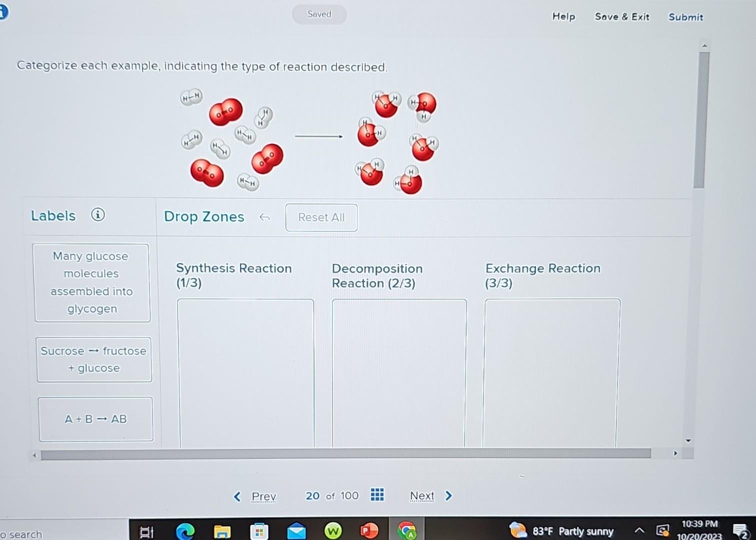Click the Labels info icon
The height and width of the screenshot is (540, 756).
99,215
